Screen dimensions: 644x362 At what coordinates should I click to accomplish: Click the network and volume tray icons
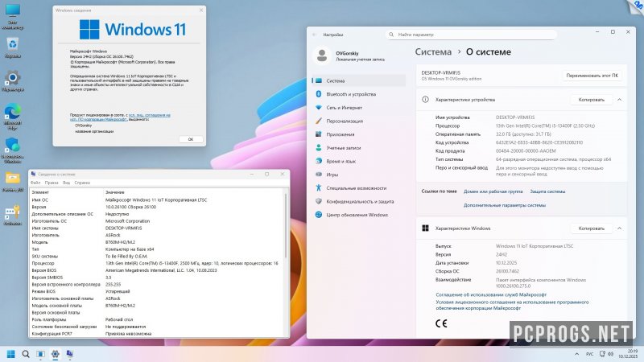click(606, 354)
